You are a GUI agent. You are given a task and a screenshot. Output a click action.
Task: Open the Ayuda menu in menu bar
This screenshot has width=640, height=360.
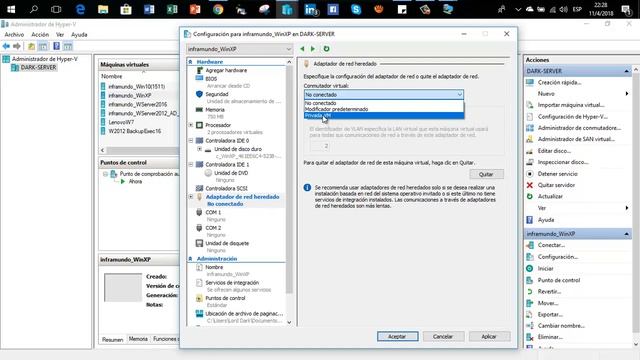coord(79,35)
